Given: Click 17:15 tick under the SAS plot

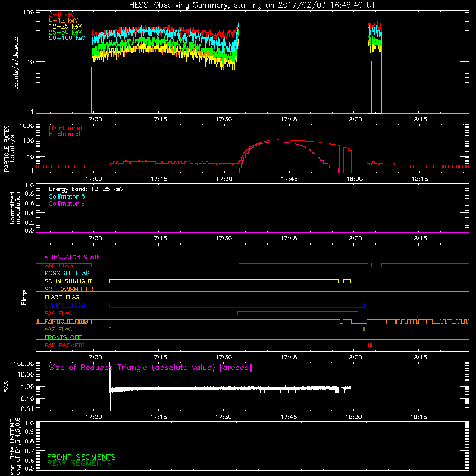Looking at the screenshot, I should pos(158,417).
